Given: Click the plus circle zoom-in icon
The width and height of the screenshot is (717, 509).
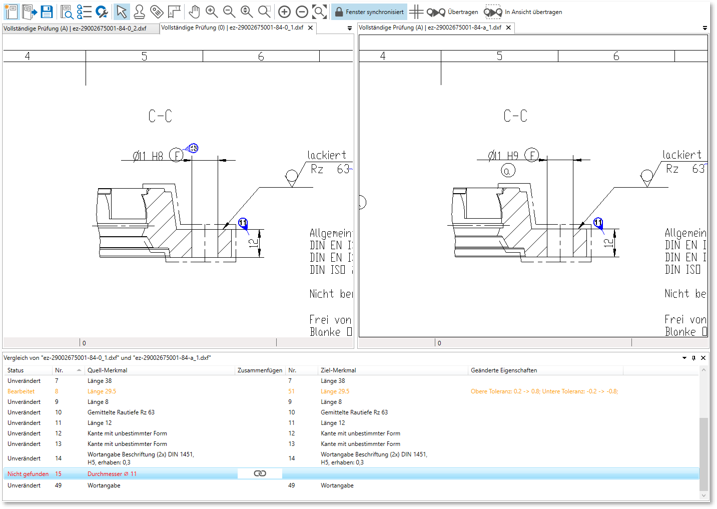Looking at the screenshot, I should (284, 12).
